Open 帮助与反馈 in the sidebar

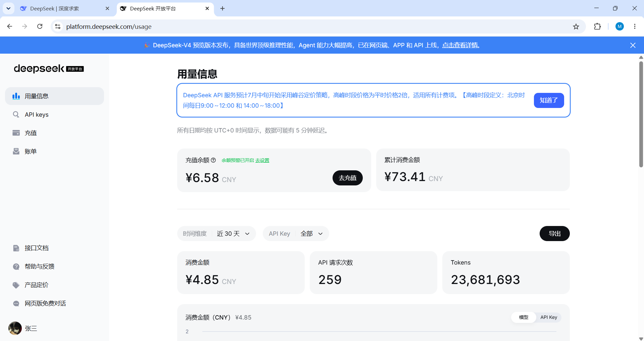click(54, 267)
